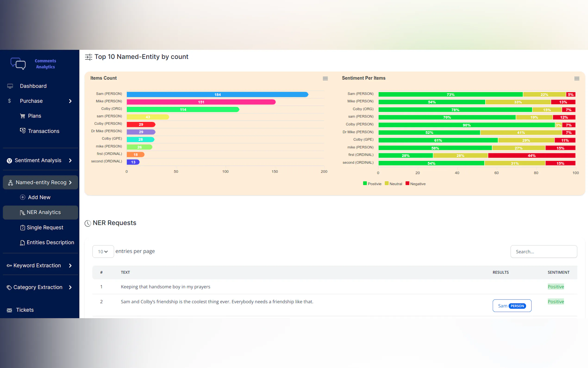The image size is (588, 368).
Task: Click the Plans cart icon
Action: point(23,116)
